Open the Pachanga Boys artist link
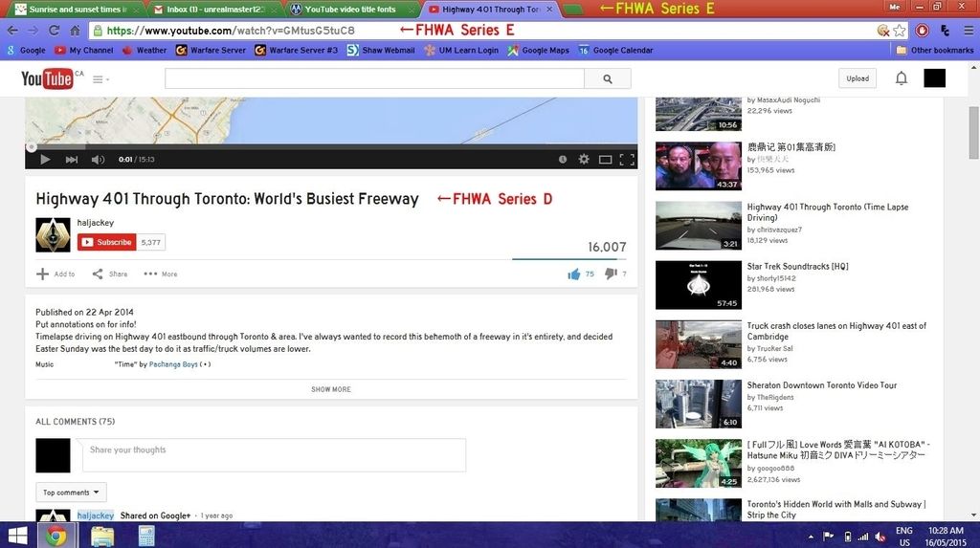This screenshot has height=548, width=980. coord(173,364)
